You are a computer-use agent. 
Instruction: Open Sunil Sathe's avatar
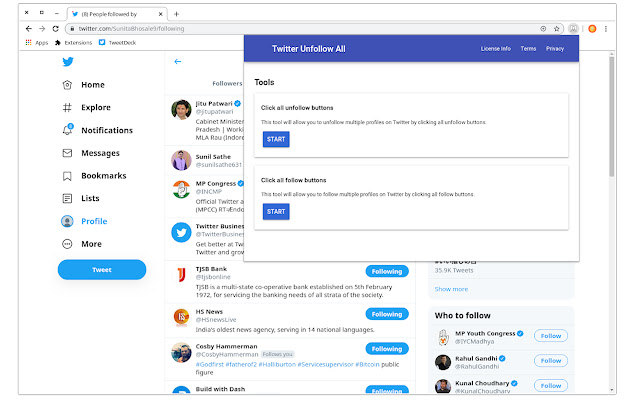pyautogui.click(x=181, y=160)
